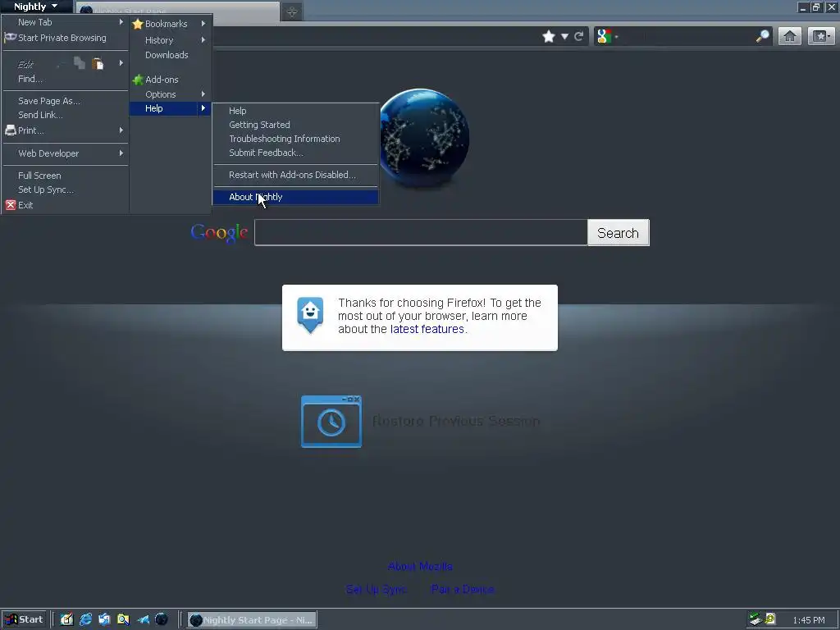
Task: Click the Set Up Sync link
Action: tap(376, 589)
